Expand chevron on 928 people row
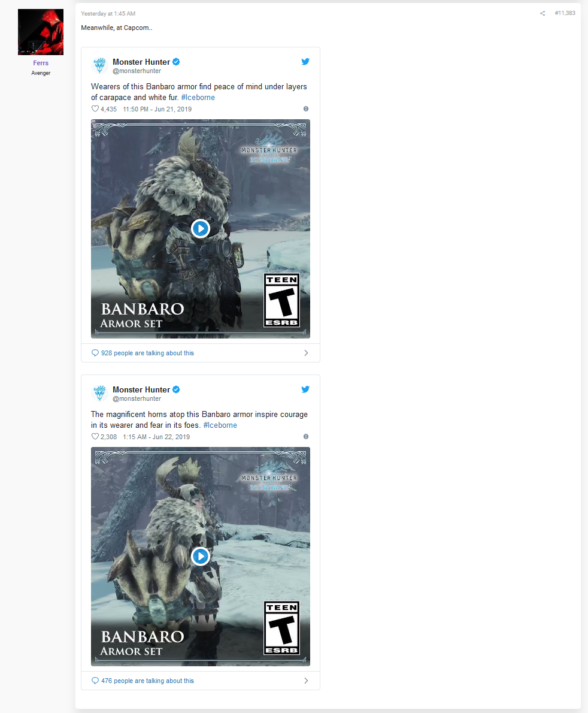The image size is (588, 713). 306,353
